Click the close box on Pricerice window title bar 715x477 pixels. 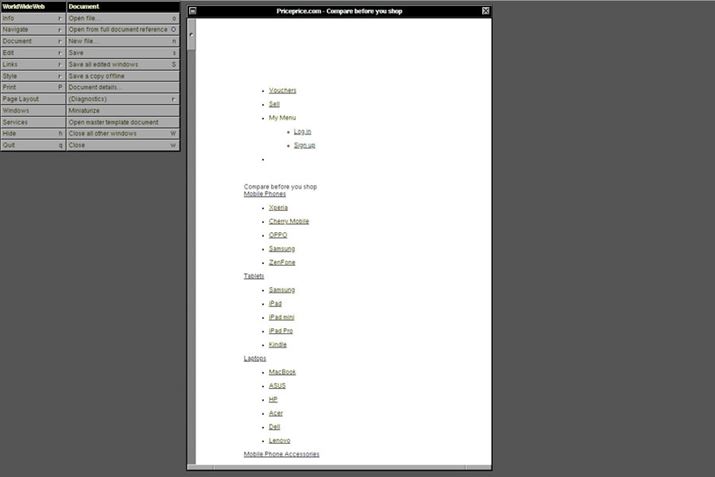click(486, 11)
